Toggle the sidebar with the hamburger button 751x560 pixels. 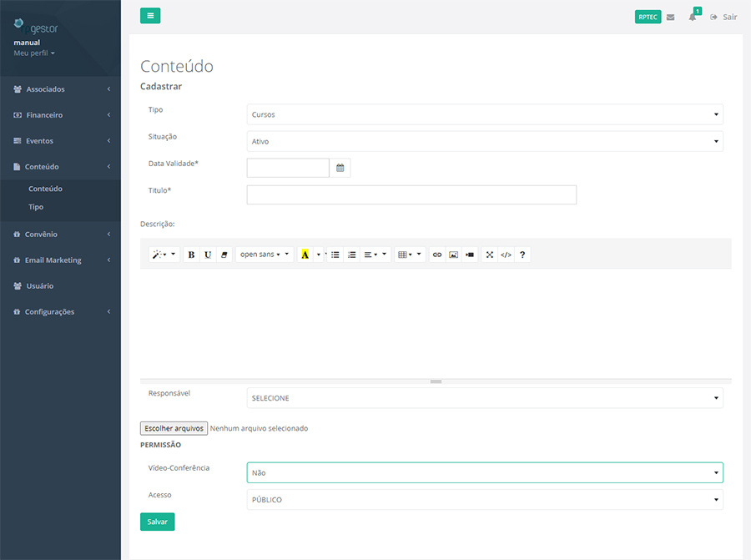pos(150,16)
